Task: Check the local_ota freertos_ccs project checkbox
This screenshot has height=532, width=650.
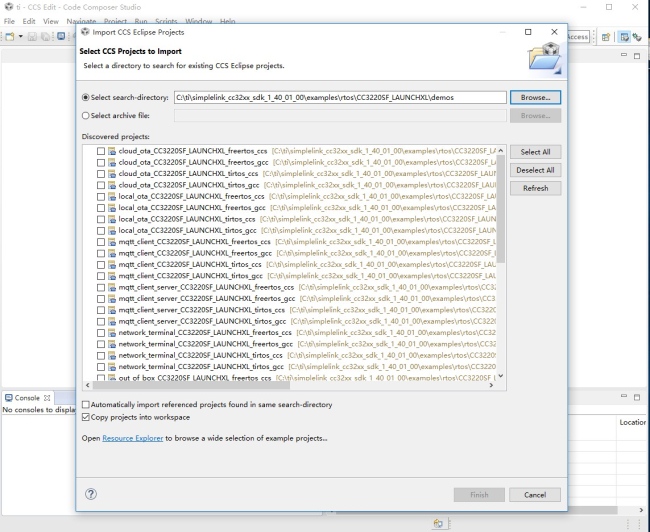Action: (100, 196)
